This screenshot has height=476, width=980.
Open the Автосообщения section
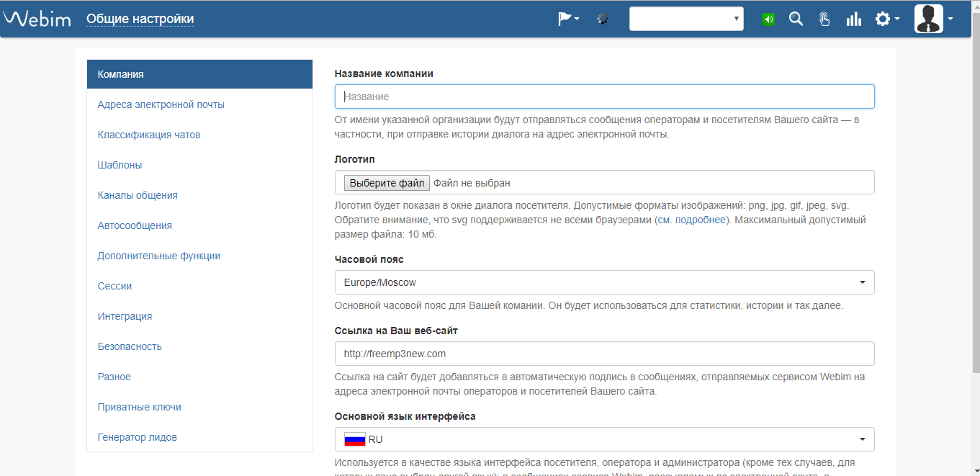point(135,225)
